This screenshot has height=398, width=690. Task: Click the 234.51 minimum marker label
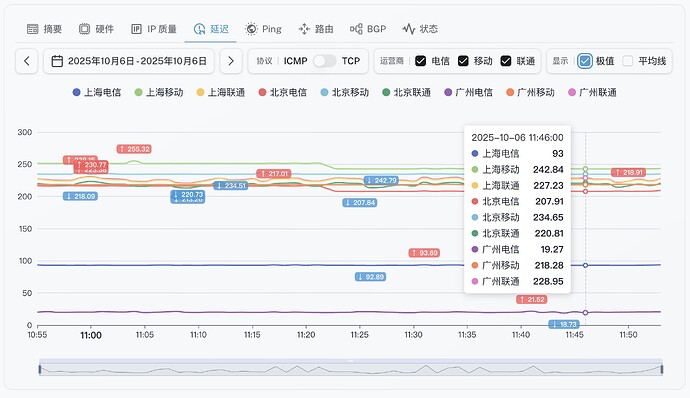coord(231,186)
